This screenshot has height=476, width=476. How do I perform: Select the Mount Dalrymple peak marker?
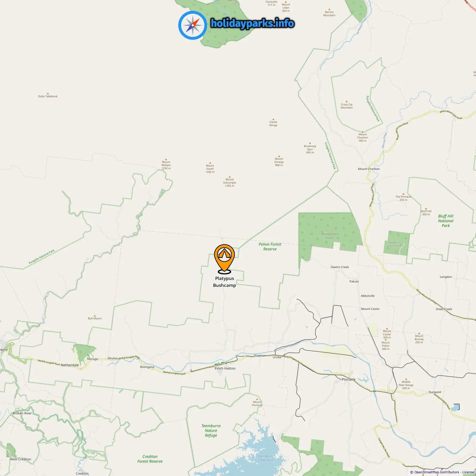click(x=230, y=177)
